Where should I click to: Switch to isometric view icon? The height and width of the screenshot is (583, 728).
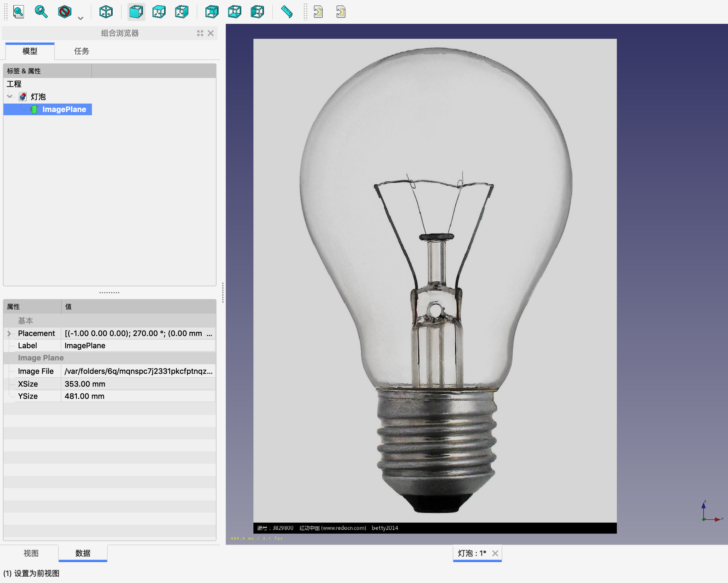point(106,12)
